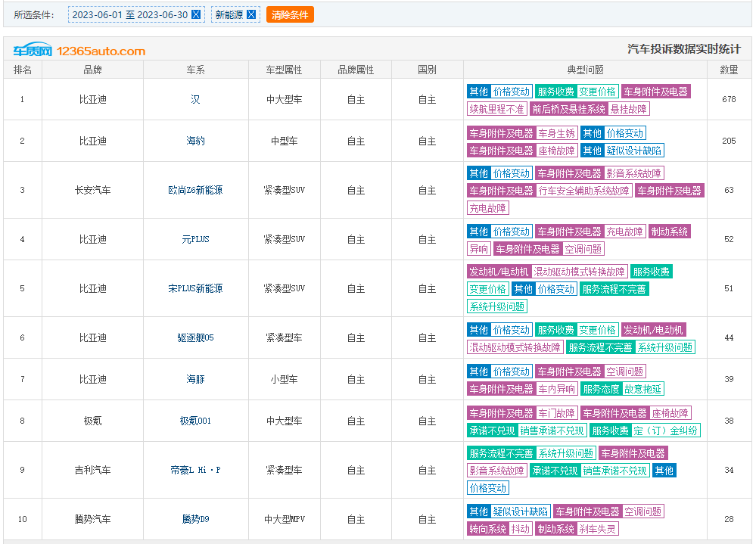Click the 排名 column header
Viewport: 756px width, 544px height.
23,70
